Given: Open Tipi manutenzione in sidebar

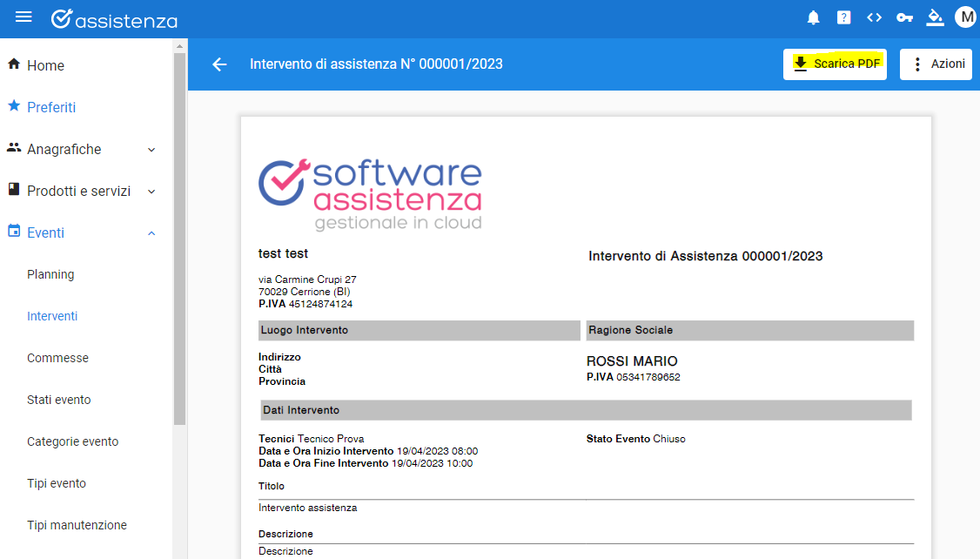Looking at the screenshot, I should (77, 526).
